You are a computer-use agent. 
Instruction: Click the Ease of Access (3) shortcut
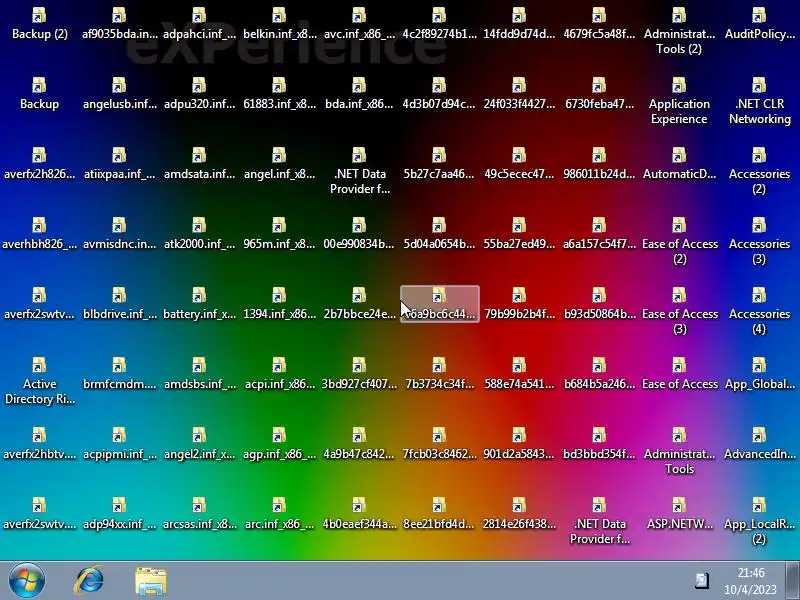679,310
